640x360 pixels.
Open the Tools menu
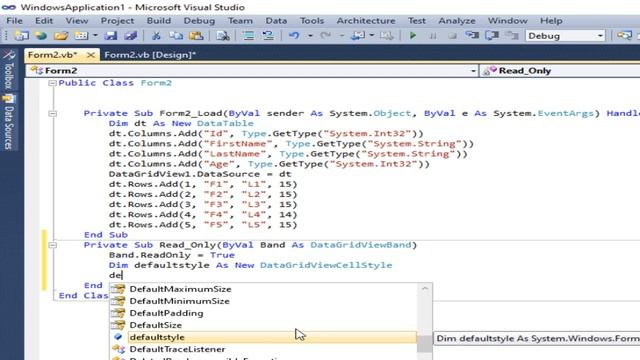tap(312, 21)
